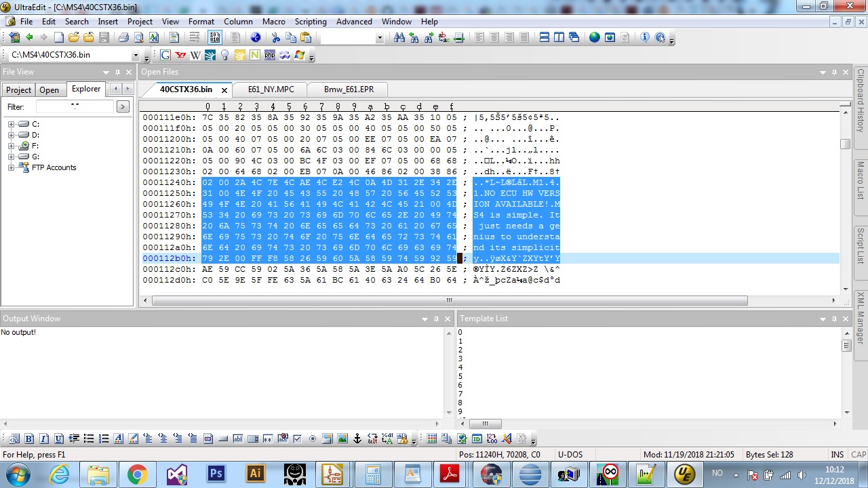The image size is (868, 488).
Task: Click the globe browser icon
Action: pos(595,37)
